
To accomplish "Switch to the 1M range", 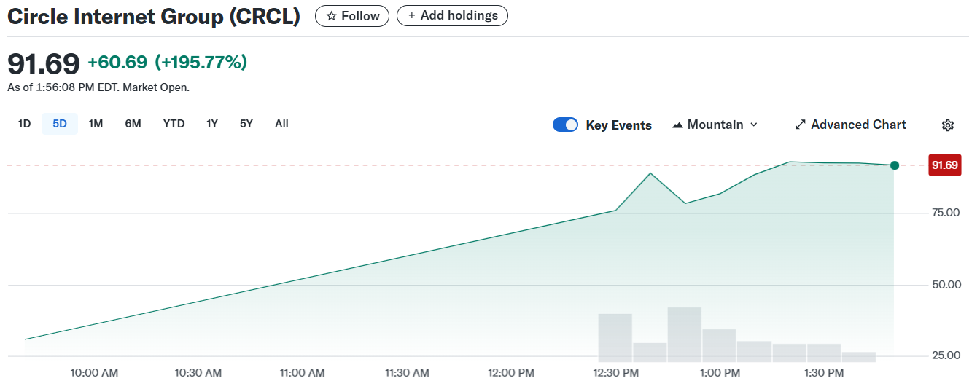I will coord(96,124).
